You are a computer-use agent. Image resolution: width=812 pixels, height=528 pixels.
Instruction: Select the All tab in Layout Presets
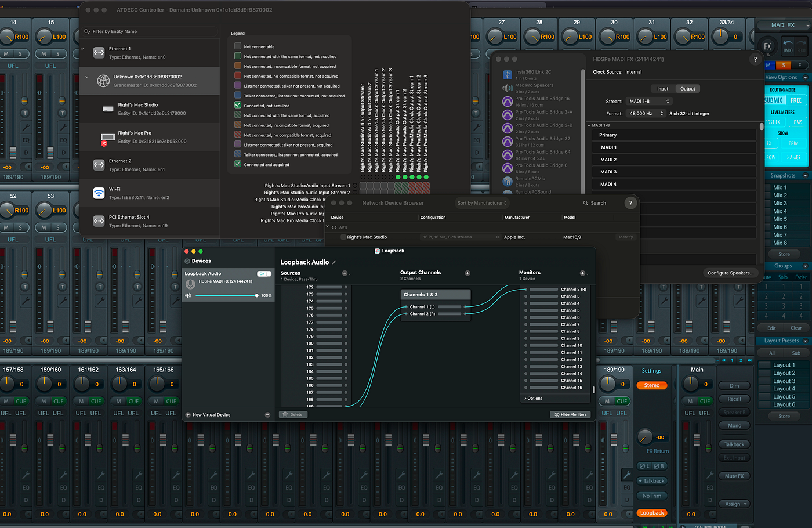click(x=772, y=353)
